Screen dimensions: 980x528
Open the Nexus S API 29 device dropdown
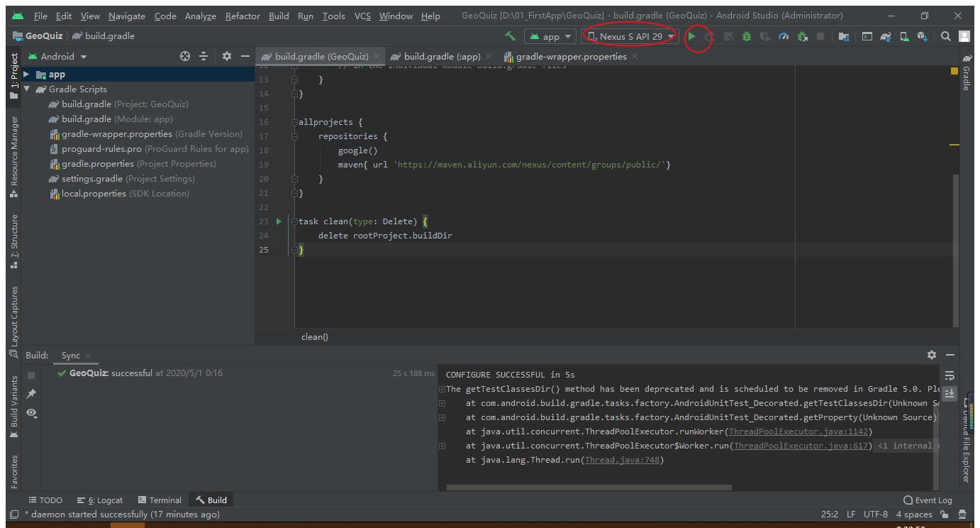pos(629,35)
